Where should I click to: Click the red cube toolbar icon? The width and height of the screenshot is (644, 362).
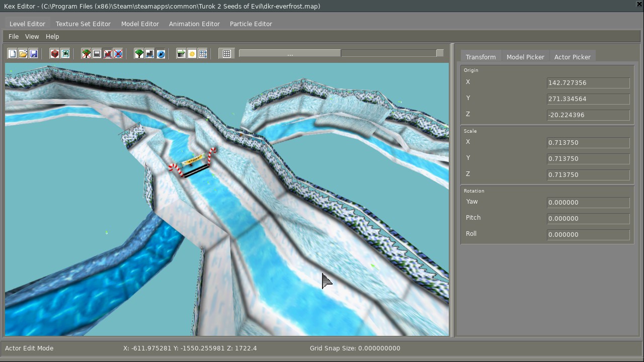pos(55,54)
